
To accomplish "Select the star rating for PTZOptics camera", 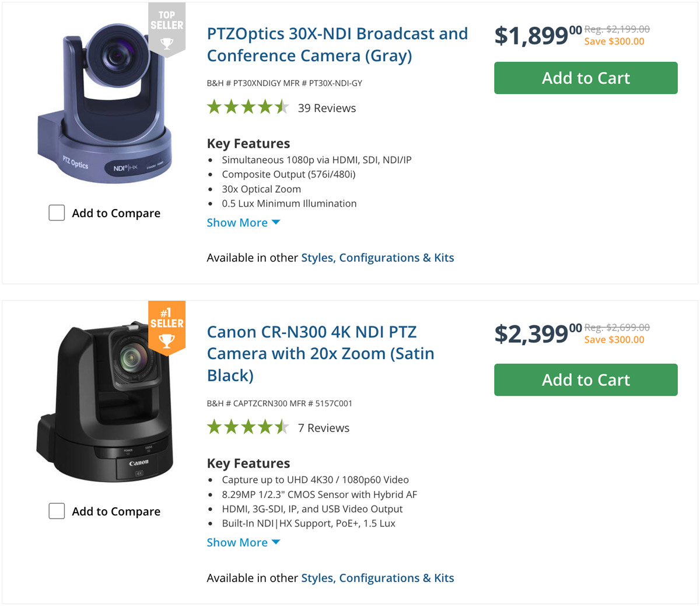I will 248,107.
